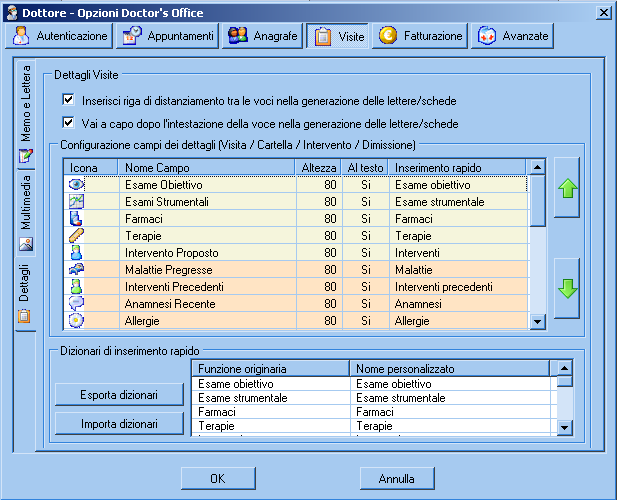Select the Farmaci field name cell

coord(207,218)
